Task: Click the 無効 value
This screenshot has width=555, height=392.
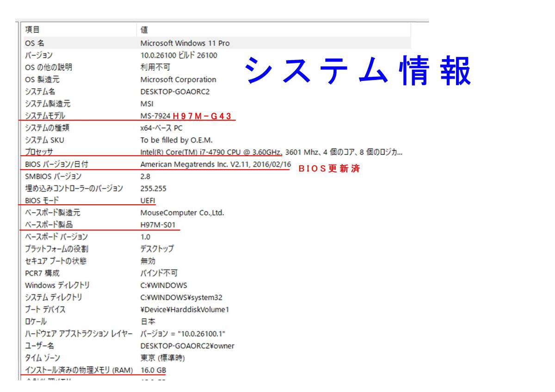Action: tap(148, 261)
